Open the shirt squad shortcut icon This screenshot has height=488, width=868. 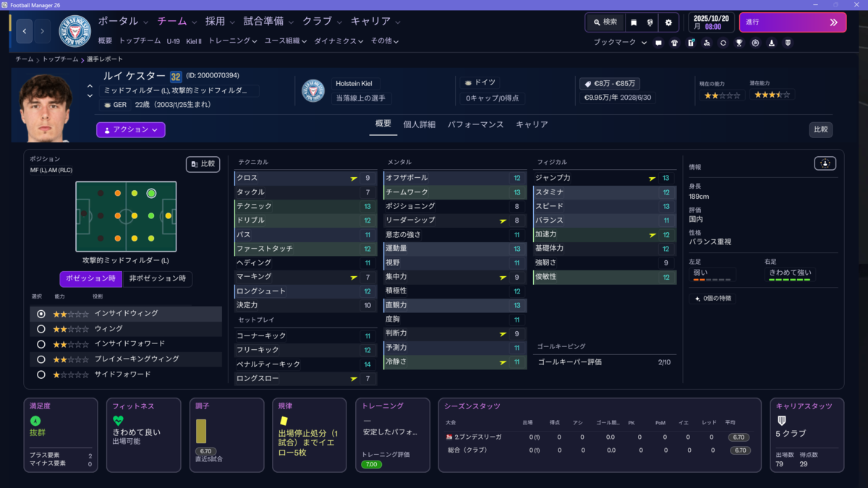675,43
